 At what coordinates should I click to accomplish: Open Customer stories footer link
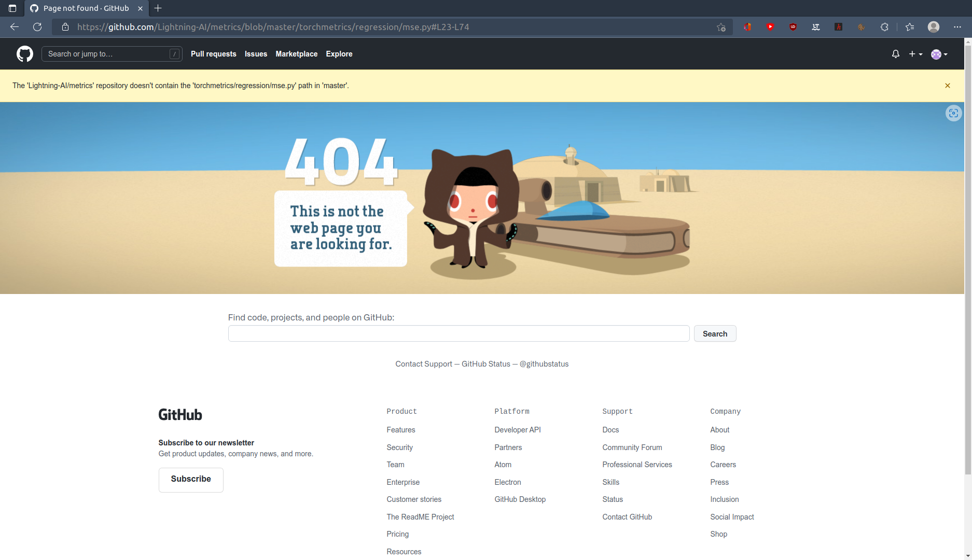click(414, 499)
